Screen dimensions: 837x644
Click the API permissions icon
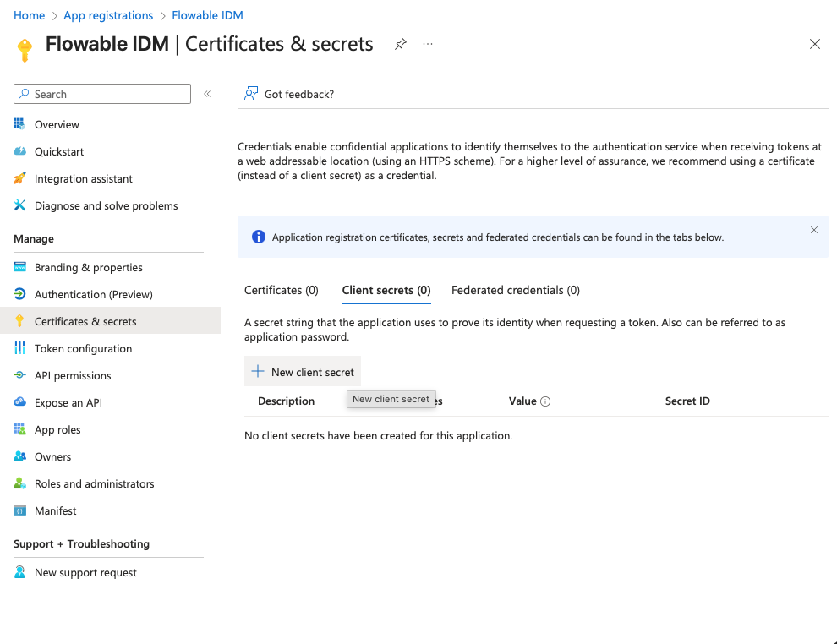coord(19,375)
